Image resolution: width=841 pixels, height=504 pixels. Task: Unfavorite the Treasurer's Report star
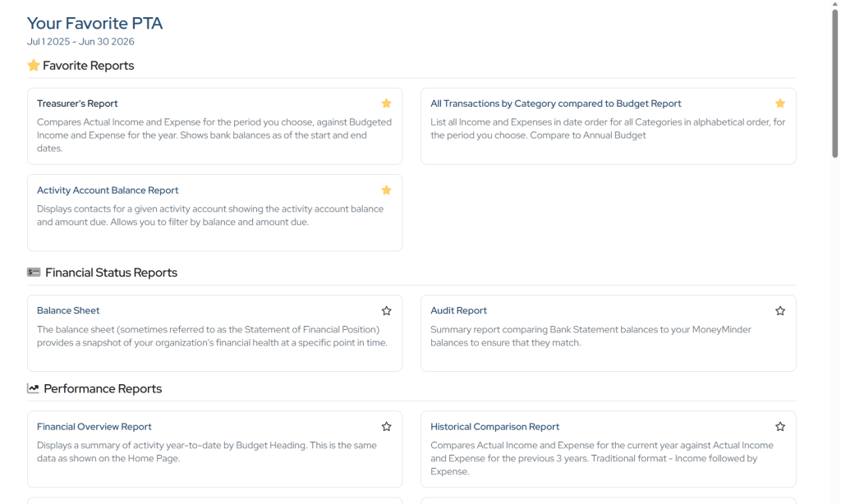point(386,103)
